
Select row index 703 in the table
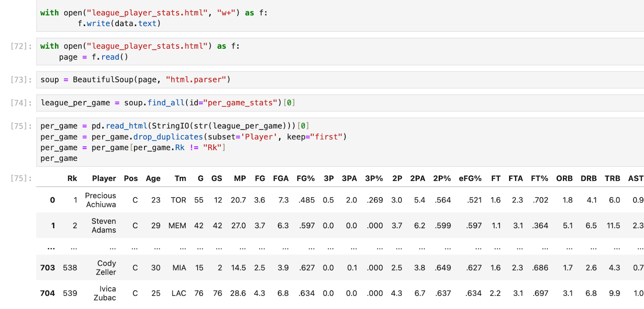[47, 268]
